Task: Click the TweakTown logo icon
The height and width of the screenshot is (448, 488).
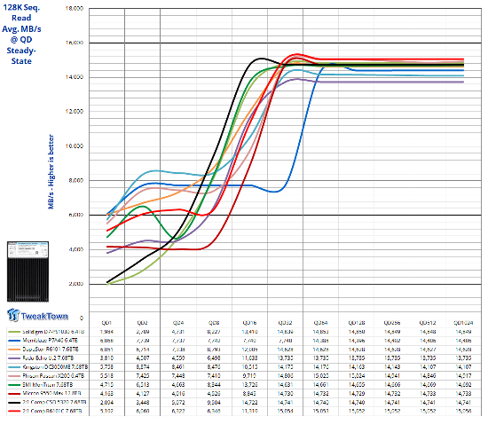Action: pos(13,315)
